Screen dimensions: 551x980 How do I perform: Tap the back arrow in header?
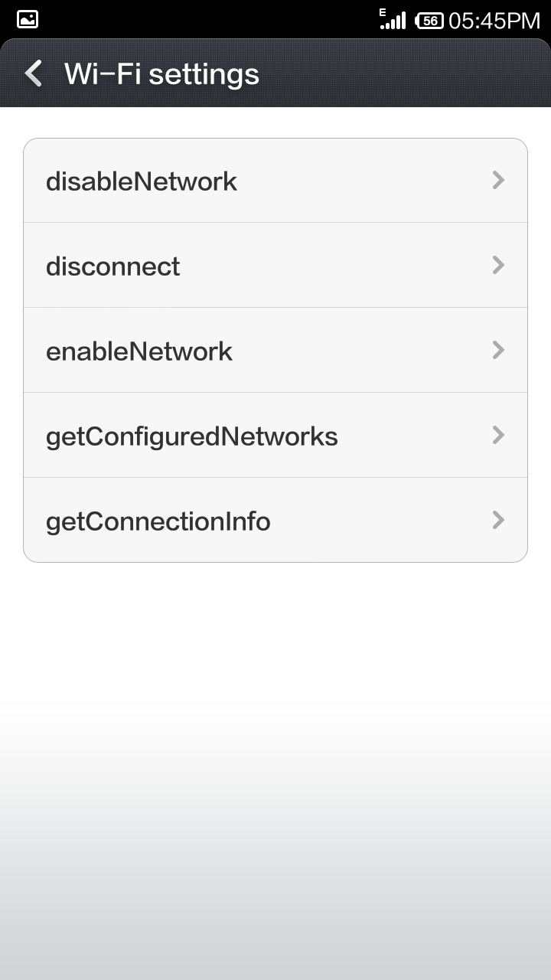(x=34, y=74)
